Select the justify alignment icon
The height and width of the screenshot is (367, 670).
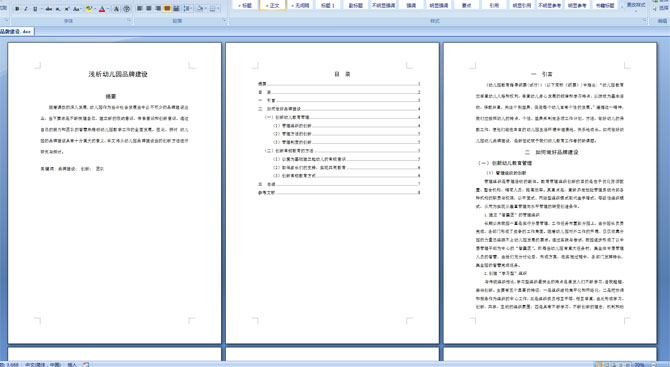coord(167,9)
